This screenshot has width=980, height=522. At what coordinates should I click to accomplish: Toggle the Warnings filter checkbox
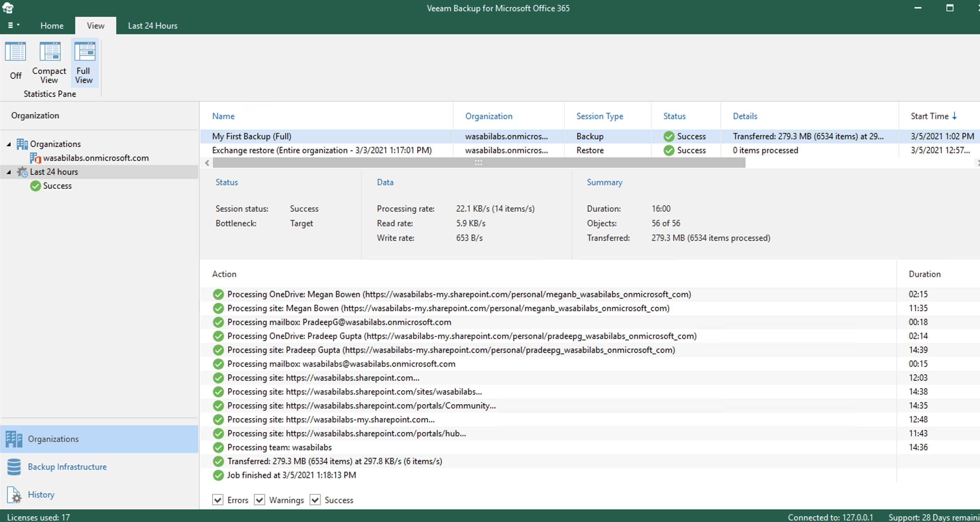tap(259, 499)
